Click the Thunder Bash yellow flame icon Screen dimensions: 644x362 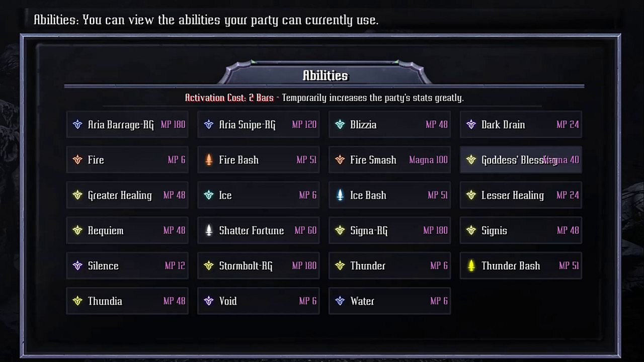point(471,265)
